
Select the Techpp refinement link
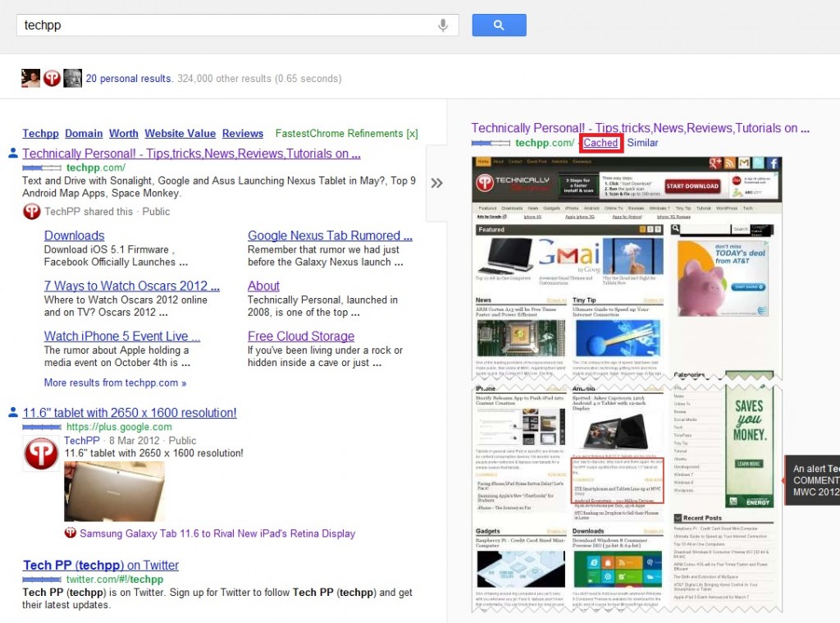pos(41,134)
